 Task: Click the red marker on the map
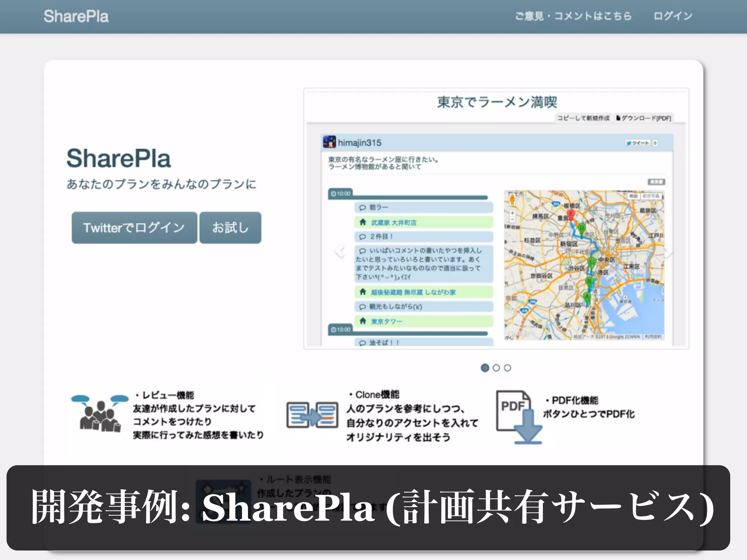coord(571,214)
